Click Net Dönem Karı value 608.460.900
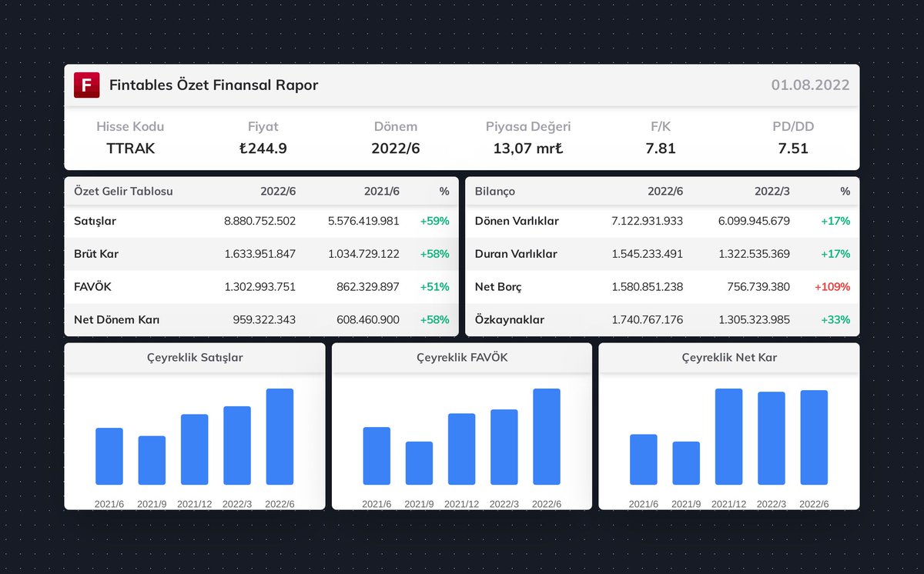 369,319
